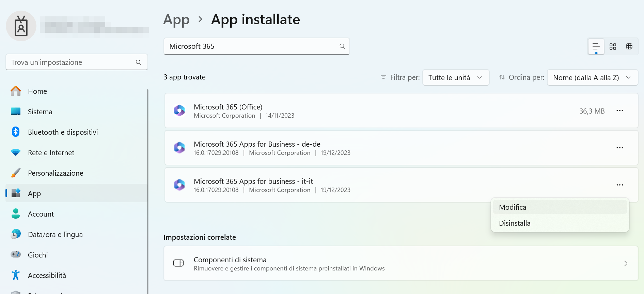Switch to grid view layout icon
The height and width of the screenshot is (294, 644).
[613, 47]
